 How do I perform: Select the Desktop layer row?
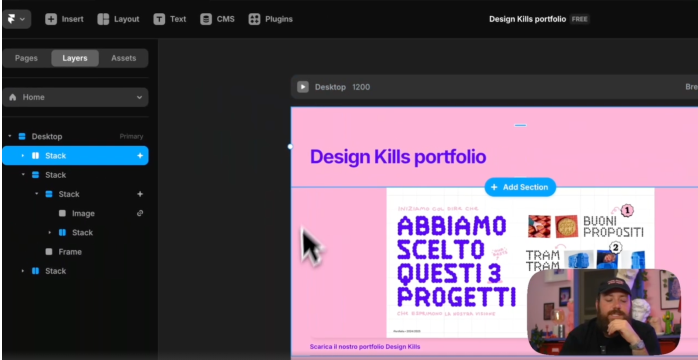(76, 136)
